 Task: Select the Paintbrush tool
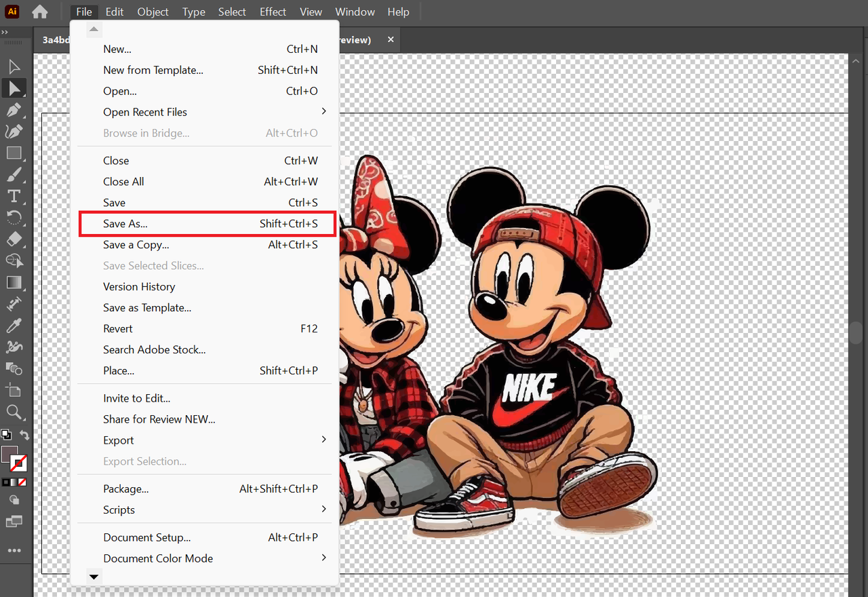click(14, 175)
